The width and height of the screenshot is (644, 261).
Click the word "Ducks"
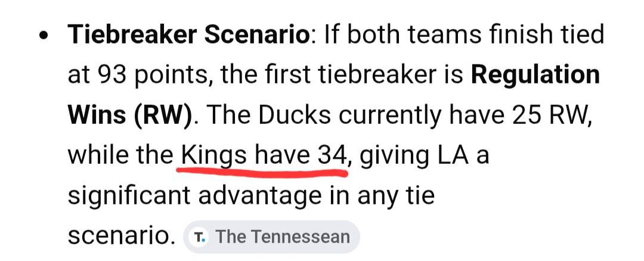point(299,115)
